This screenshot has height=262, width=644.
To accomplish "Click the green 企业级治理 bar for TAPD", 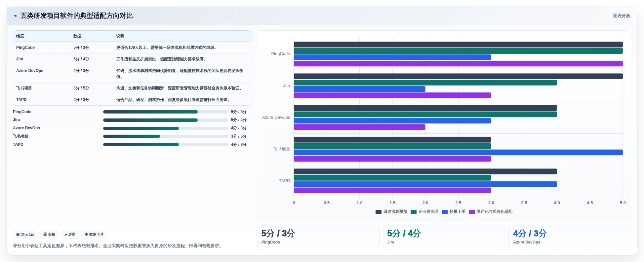I will point(392,178).
